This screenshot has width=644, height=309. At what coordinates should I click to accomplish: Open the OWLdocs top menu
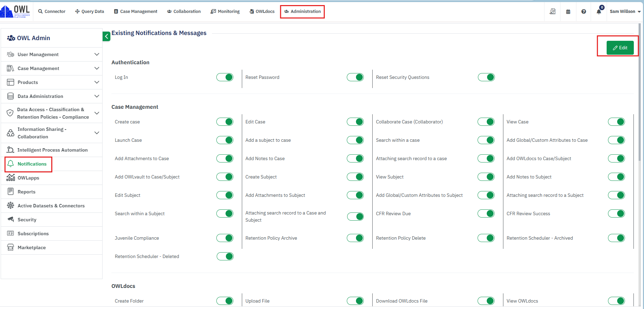point(262,12)
